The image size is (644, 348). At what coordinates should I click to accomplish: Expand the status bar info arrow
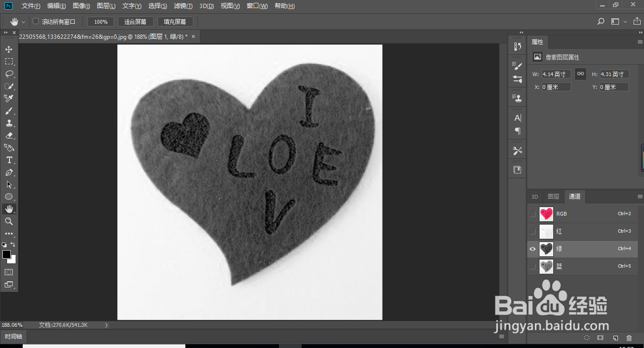pyautogui.click(x=106, y=325)
